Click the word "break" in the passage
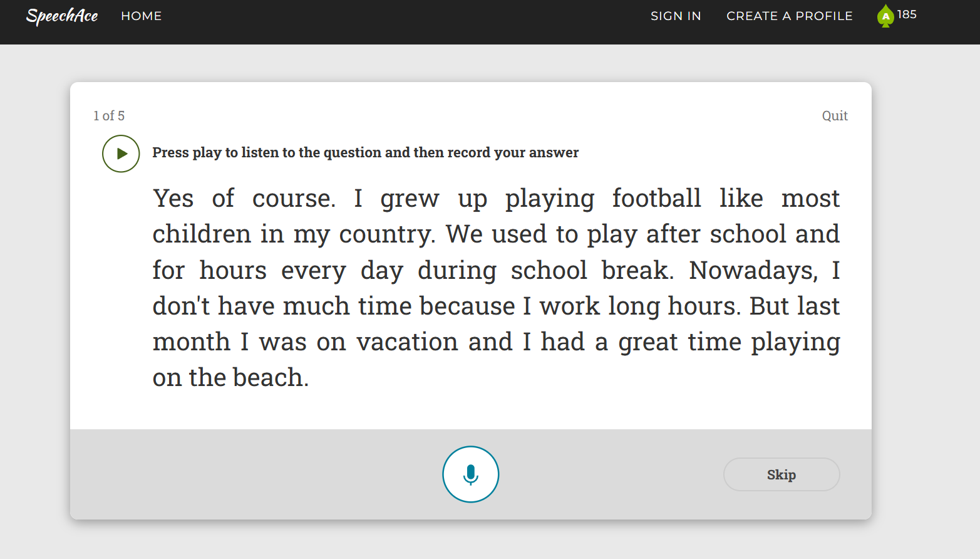Screen dimensions: 980x559 (x=635, y=271)
